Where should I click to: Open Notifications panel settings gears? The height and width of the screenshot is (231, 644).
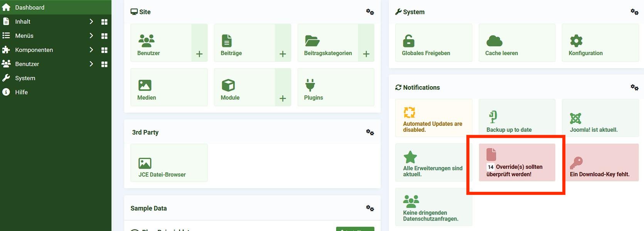(x=634, y=87)
